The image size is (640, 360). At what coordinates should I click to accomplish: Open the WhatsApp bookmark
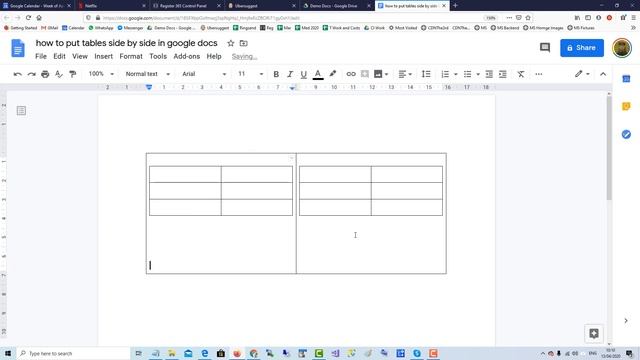pos(101,28)
